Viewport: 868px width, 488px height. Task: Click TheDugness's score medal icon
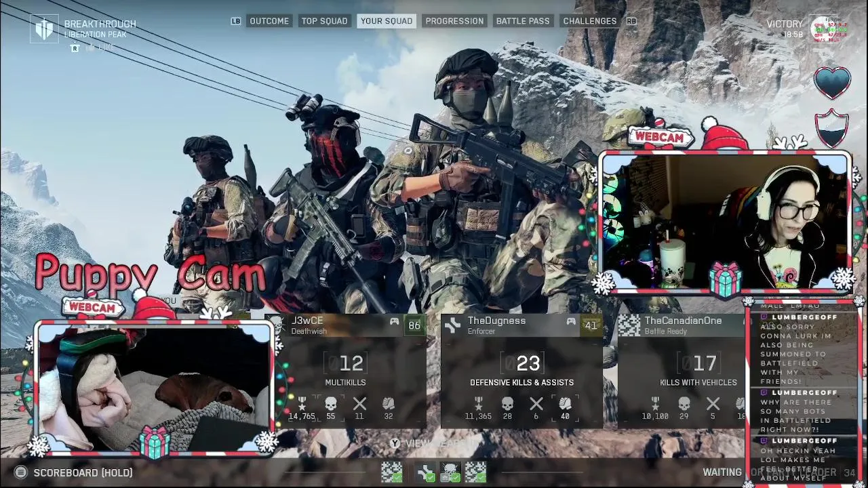coord(478,404)
